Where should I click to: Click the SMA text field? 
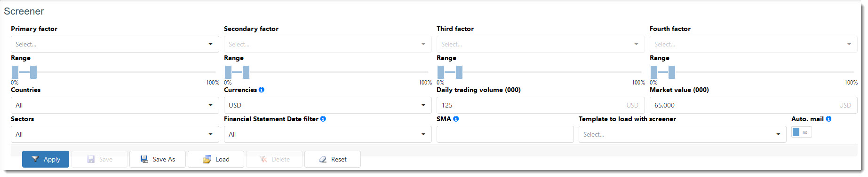[x=505, y=134]
